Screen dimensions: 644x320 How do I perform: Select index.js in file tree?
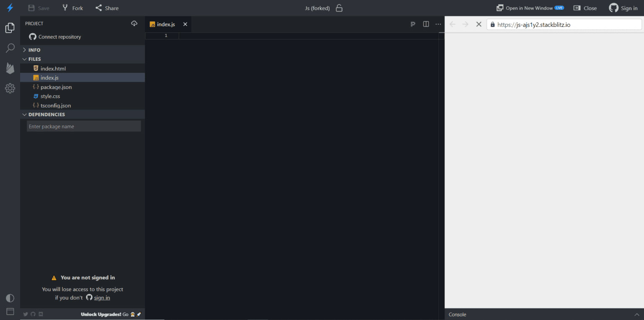pos(83,78)
